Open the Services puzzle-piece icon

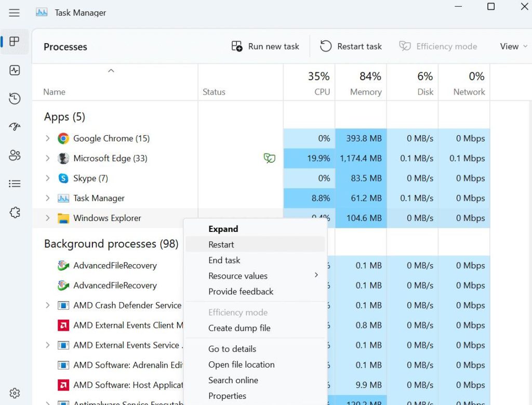[15, 212]
